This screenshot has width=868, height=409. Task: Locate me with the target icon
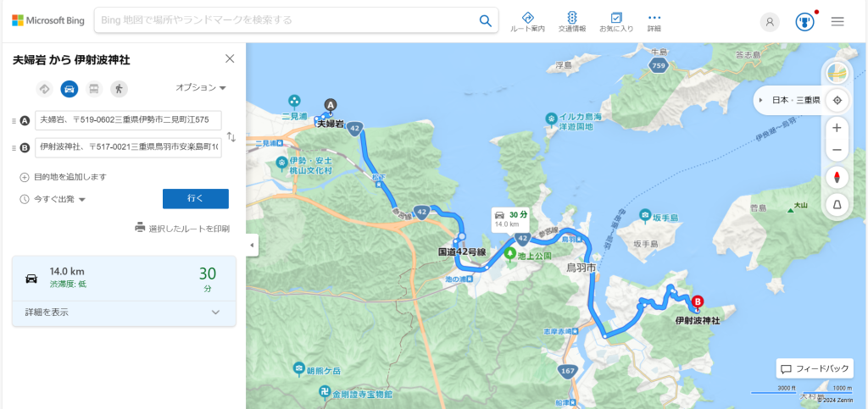[837, 101]
